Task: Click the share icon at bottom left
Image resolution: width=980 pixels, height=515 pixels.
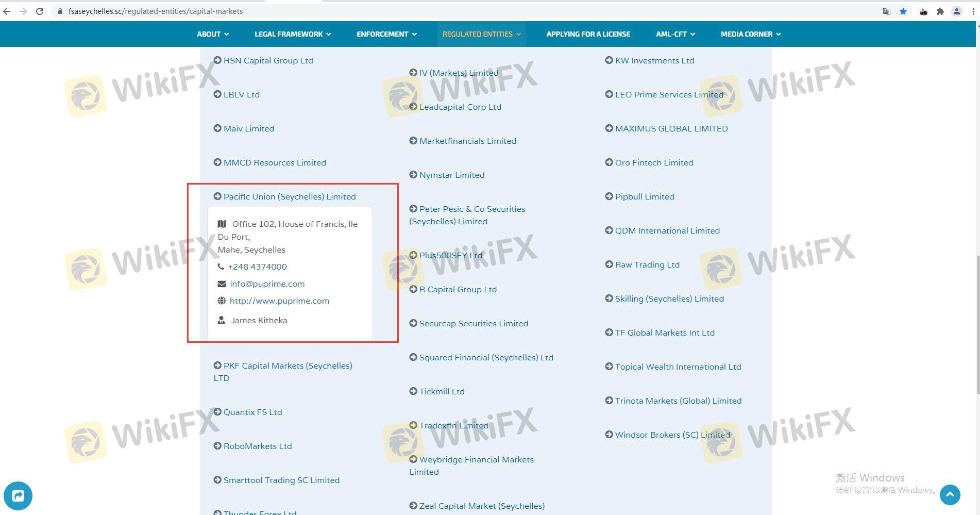Action: [x=18, y=496]
